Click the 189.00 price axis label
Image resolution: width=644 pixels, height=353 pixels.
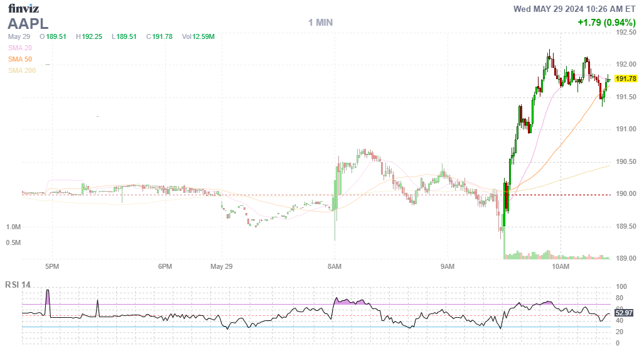(x=626, y=258)
